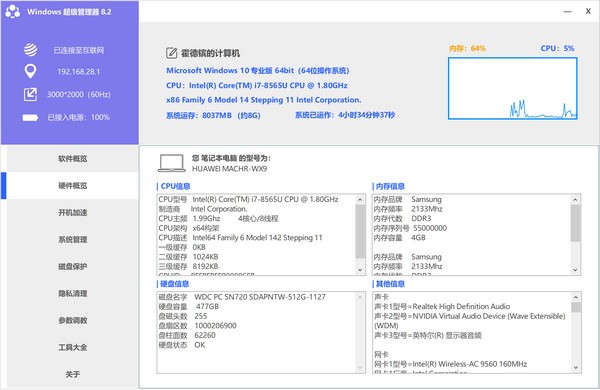
Task: Click the 系统运存: 8037MB text
Action: tap(213, 115)
